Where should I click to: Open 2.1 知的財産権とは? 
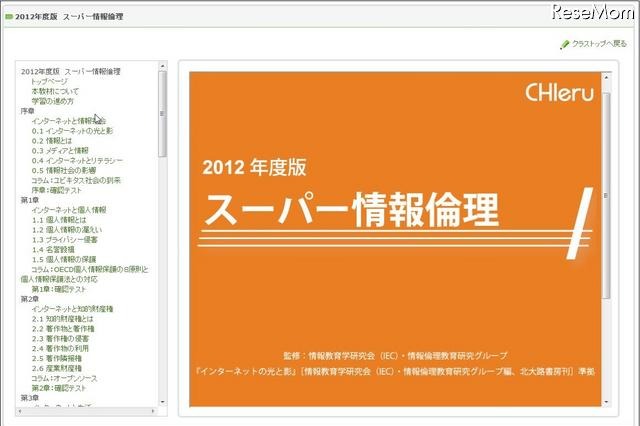(x=62, y=319)
